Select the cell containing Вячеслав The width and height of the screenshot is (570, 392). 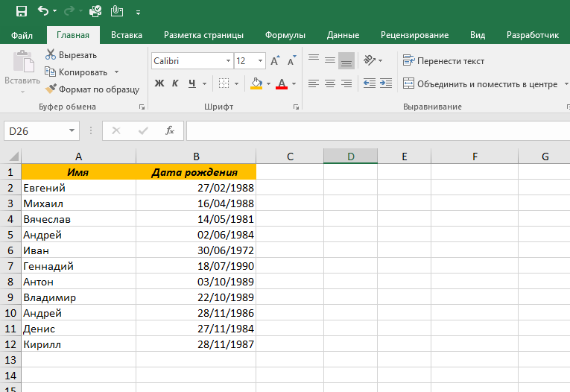coord(78,219)
